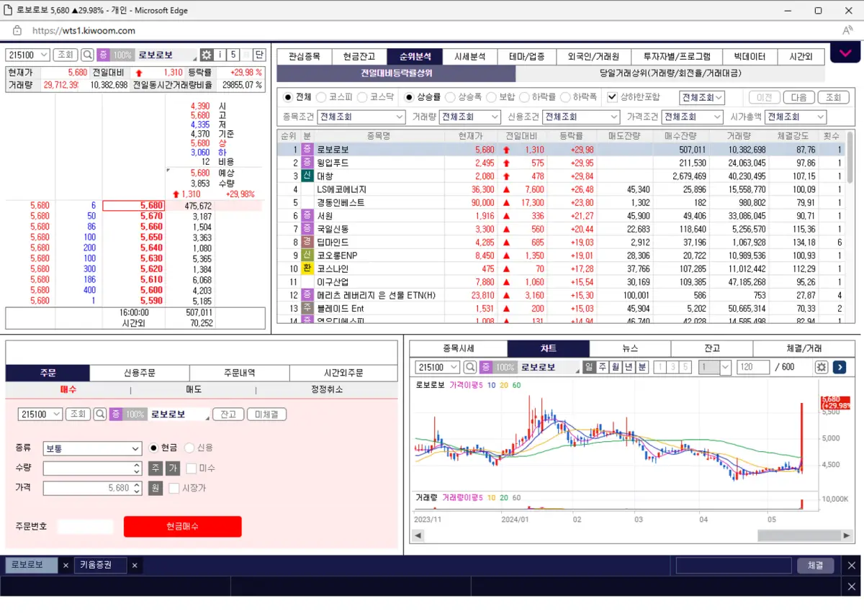Screen dimensions: 864x616
Task: Open order type 종류 dropdown showing 보통
Action: pyautogui.click(x=92, y=448)
